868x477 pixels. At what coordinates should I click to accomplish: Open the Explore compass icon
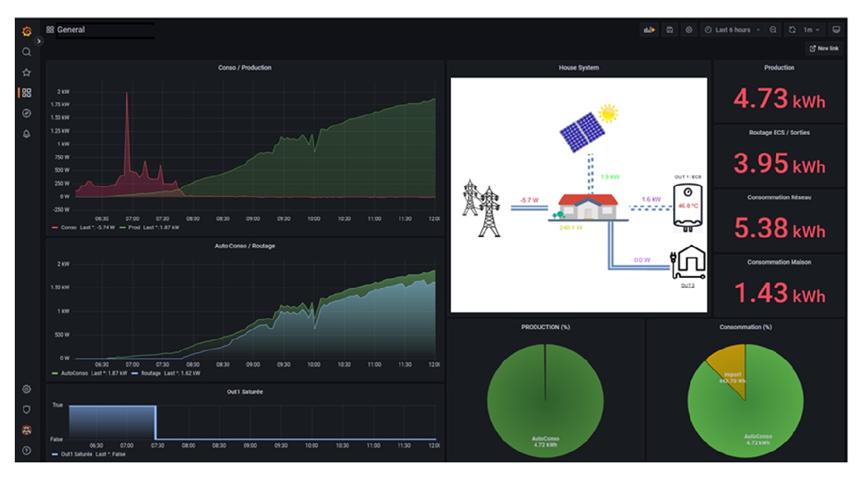tap(27, 113)
